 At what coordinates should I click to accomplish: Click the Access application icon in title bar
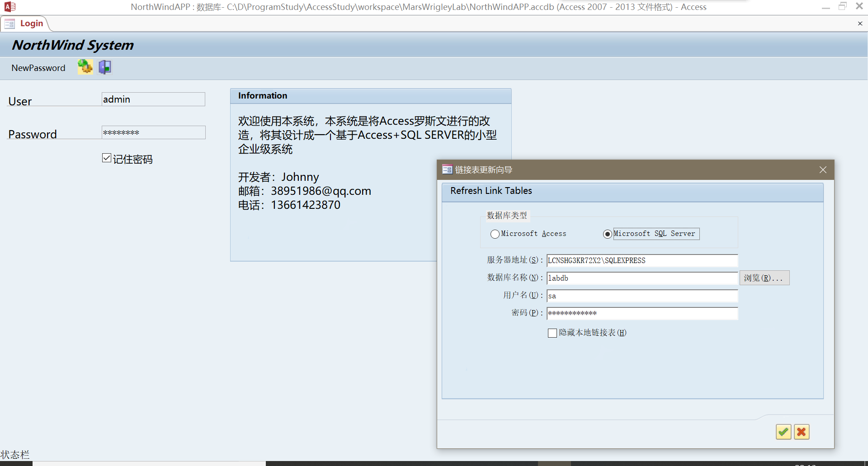coord(9,7)
